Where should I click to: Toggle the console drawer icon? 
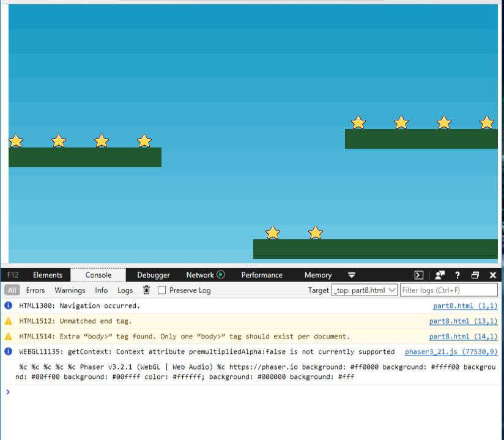[x=419, y=275]
